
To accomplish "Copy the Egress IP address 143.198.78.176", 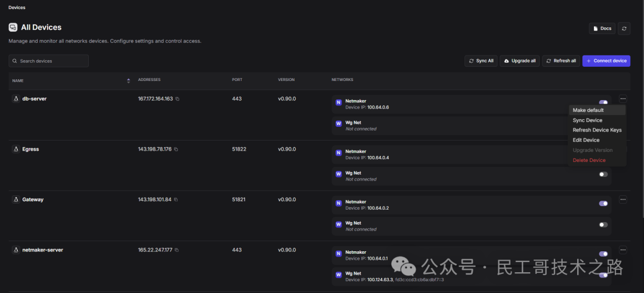I will coord(176,149).
